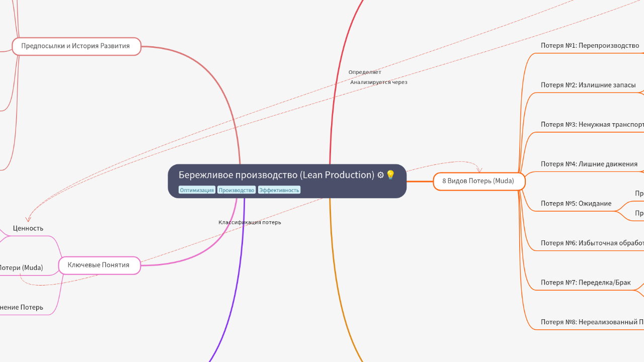Image resolution: width=644 pixels, height=362 pixels.
Task: Click the "Анализируется через" edge label
Action: (x=379, y=82)
